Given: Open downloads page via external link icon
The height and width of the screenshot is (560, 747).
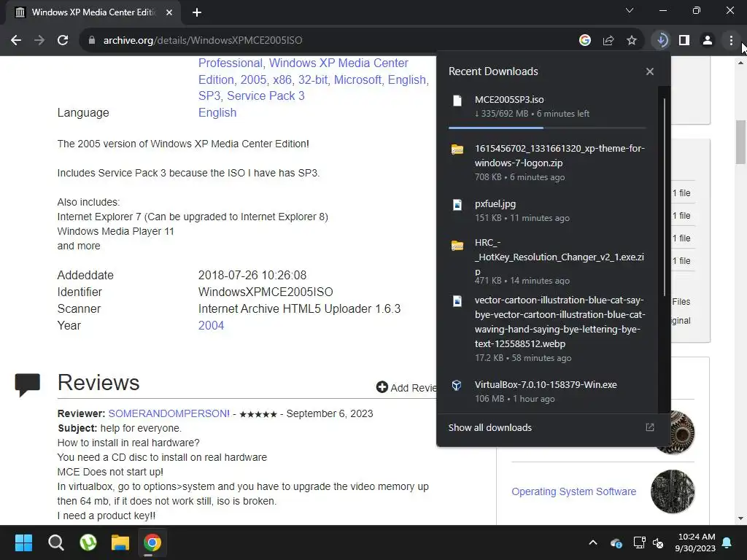Looking at the screenshot, I should point(650,427).
